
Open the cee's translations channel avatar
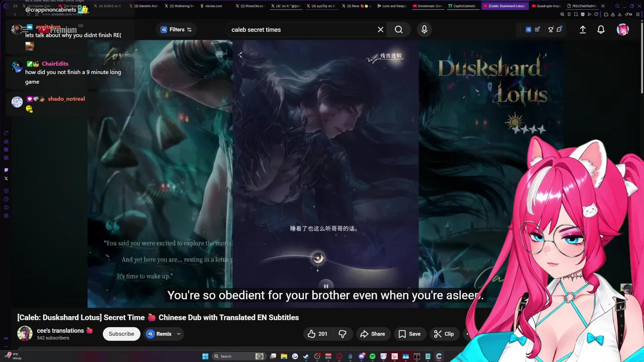tap(25, 333)
